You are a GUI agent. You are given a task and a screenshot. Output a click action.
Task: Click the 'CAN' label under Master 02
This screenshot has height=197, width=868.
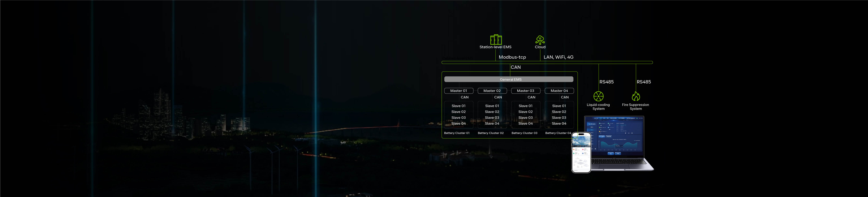coord(498,97)
